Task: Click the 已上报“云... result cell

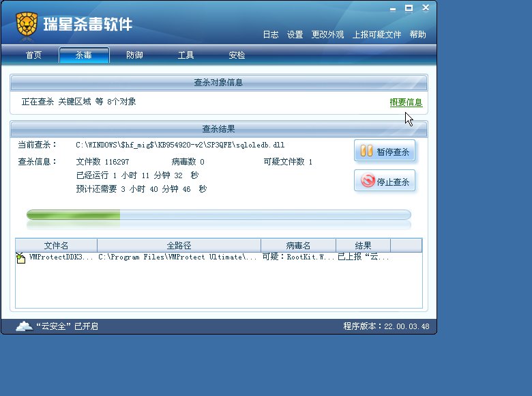Action: [363, 257]
